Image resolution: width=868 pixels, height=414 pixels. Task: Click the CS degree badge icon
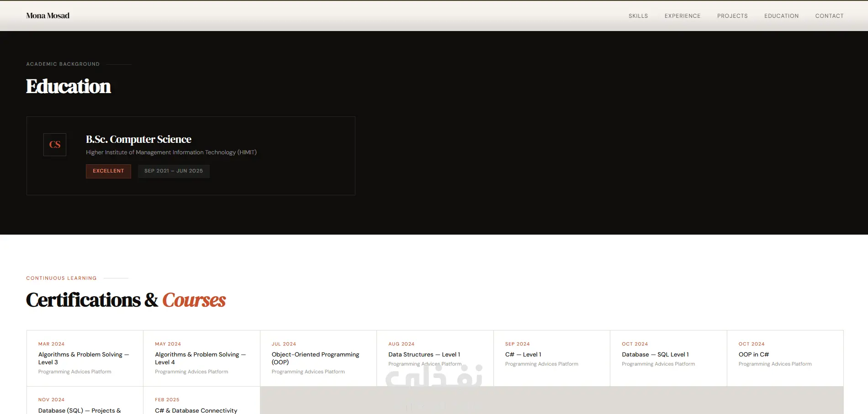tap(55, 145)
